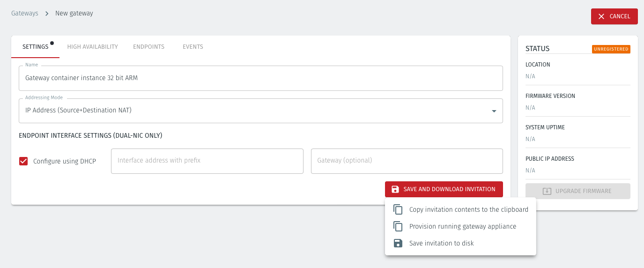Image resolution: width=644 pixels, height=268 pixels.
Task: Focus the Interface address with prefix field
Action: 207,161
